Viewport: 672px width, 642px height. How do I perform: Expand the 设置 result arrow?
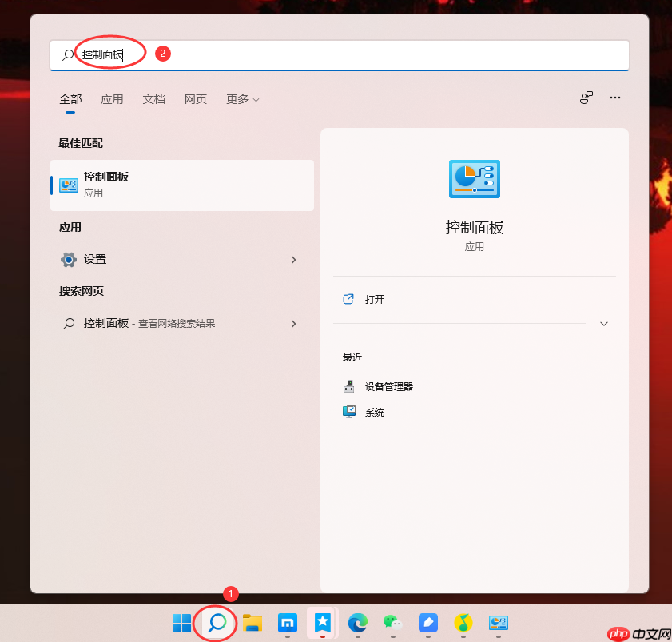(x=293, y=260)
